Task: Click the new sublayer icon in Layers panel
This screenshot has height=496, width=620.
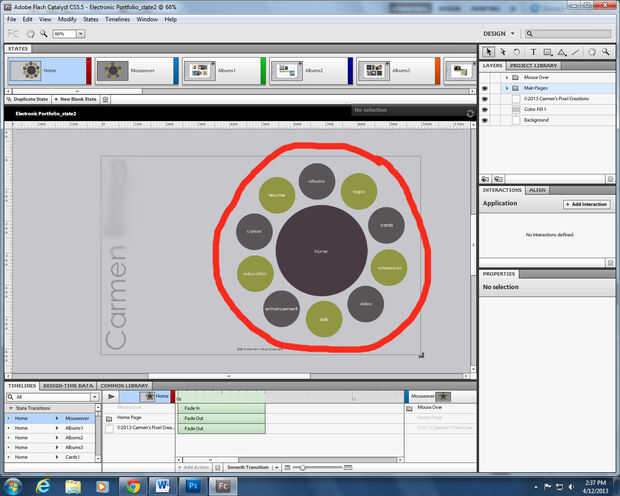Action: click(x=498, y=179)
